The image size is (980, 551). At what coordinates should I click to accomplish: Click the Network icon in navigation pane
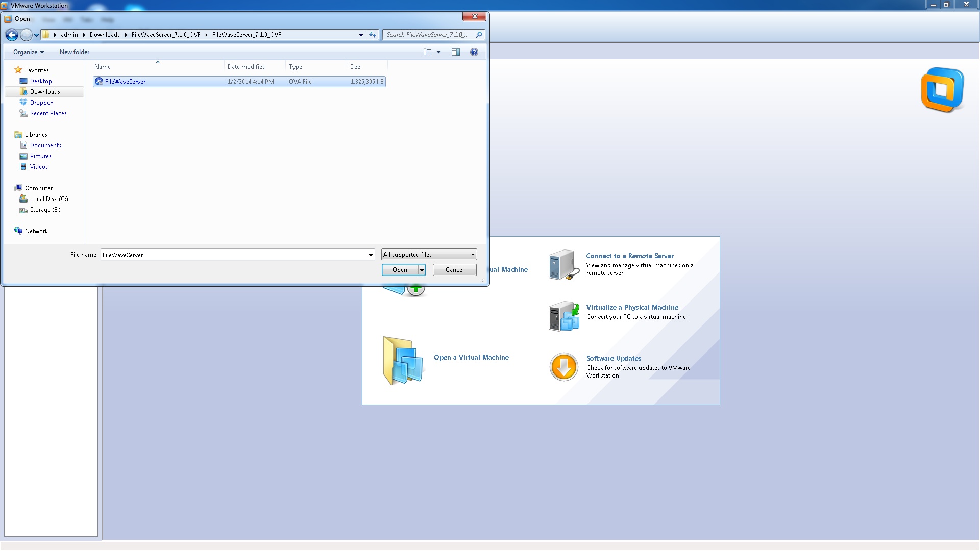point(18,231)
